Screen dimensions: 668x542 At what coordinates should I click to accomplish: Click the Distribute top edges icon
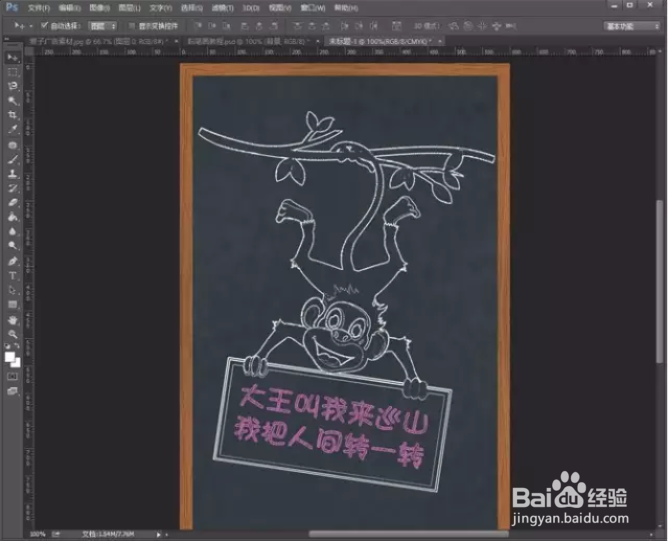[x=298, y=26]
